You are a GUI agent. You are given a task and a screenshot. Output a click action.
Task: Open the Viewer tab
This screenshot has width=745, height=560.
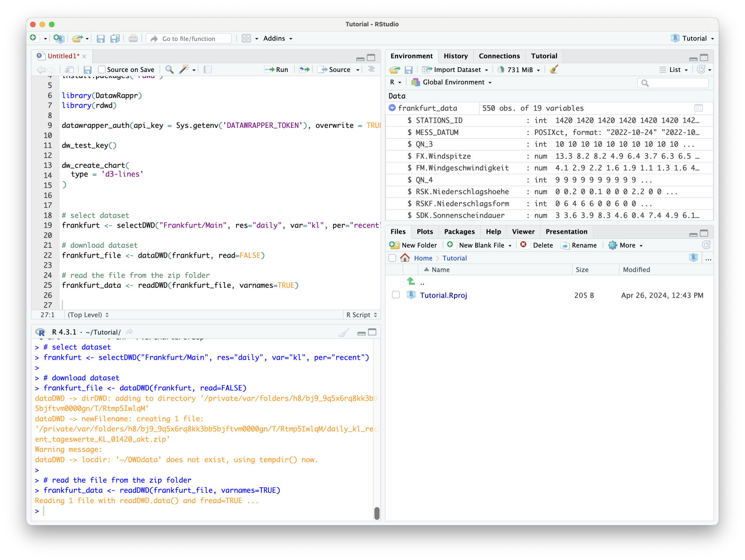pos(523,232)
